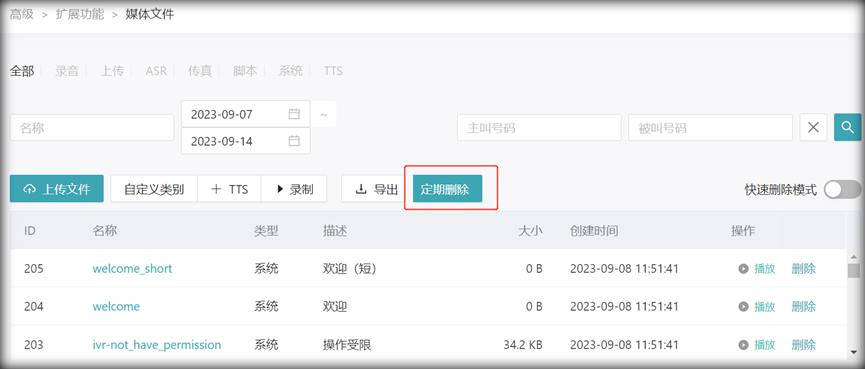The image size is (865, 369).
Task: Open calendar icon for 2023-09-07 date
Action: 294,114
